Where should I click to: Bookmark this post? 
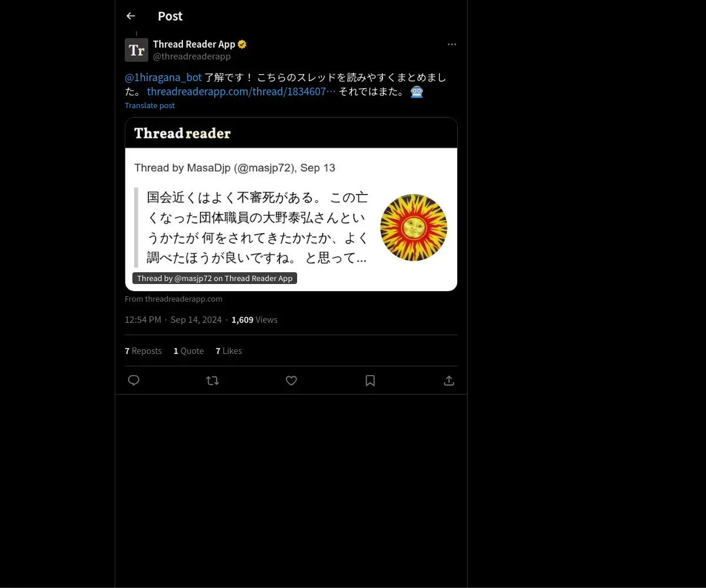click(370, 380)
